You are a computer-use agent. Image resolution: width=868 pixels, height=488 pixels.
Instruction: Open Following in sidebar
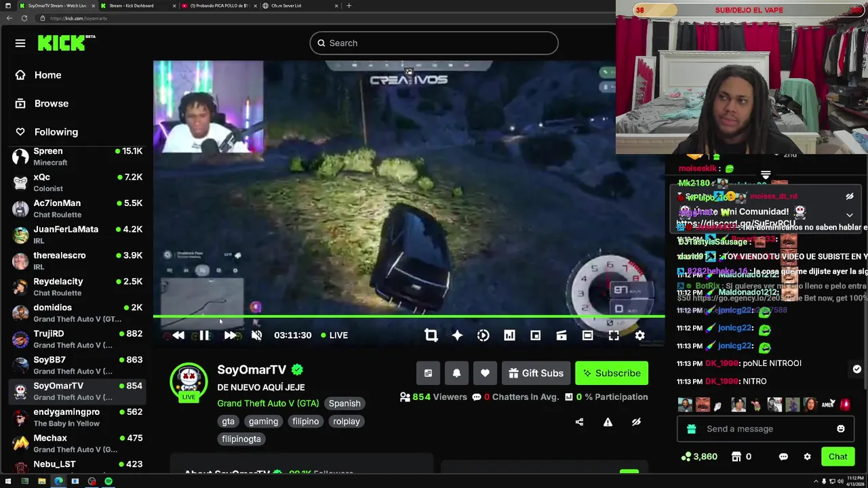(x=56, y=132)
